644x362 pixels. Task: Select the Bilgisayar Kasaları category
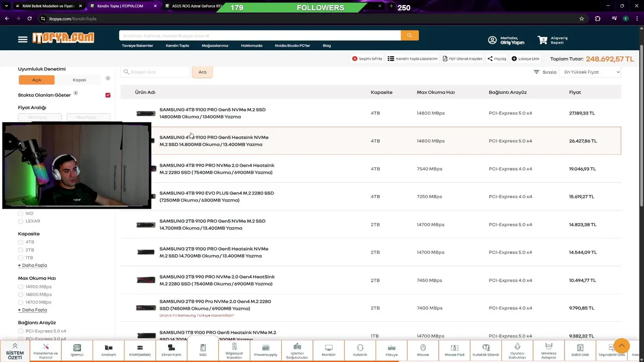[x=234, y=351]
